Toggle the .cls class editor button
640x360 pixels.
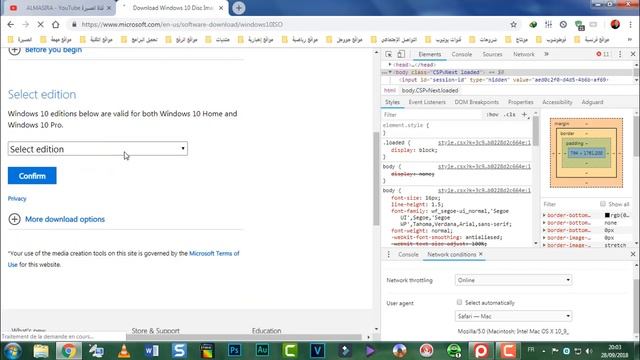pyautogui.click(x=510, y=115)
